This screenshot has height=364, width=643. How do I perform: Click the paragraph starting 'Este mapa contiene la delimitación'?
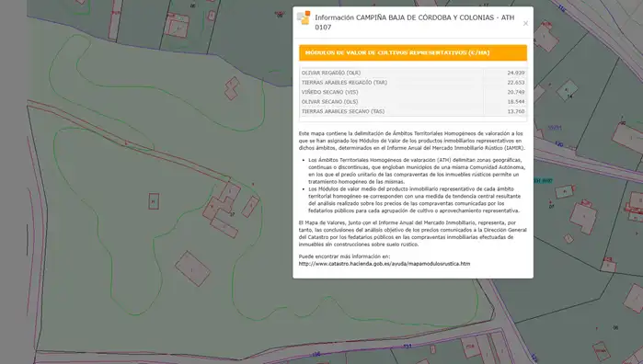412,141
